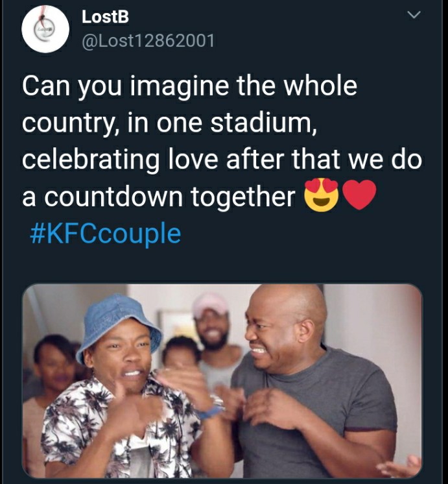Open the @Lost12862001 handle link
Screen dimensions: 448x484
pos(148,40)
